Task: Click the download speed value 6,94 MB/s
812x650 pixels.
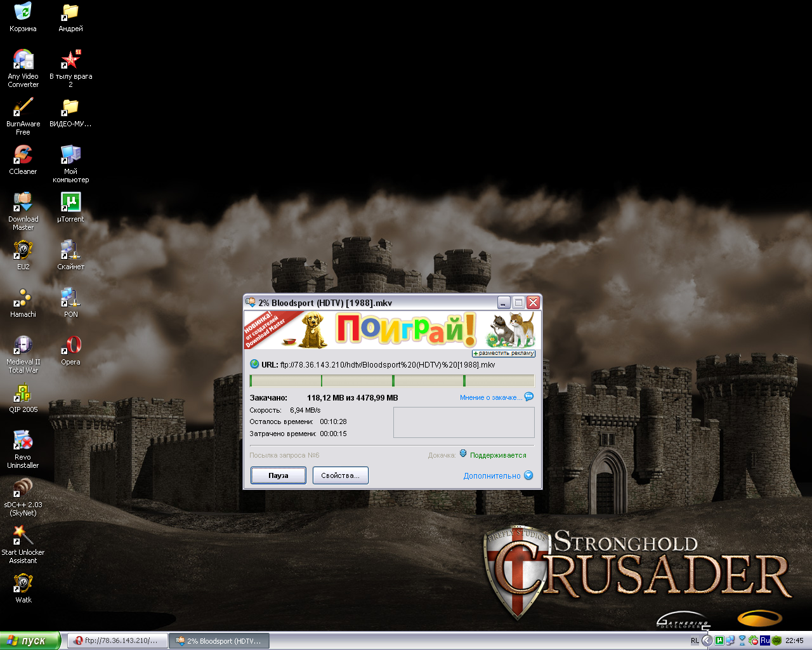Action: point(305,411)
